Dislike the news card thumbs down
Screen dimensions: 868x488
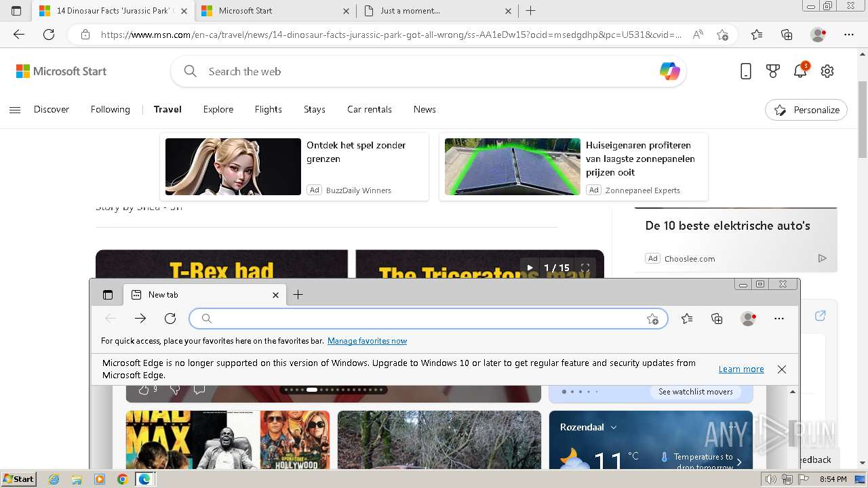(x=175, y=389)
